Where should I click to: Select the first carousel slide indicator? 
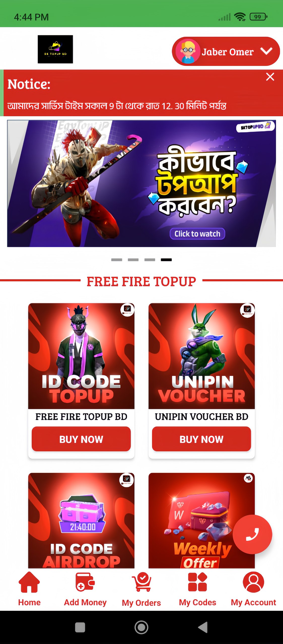[x=117, y=260]
